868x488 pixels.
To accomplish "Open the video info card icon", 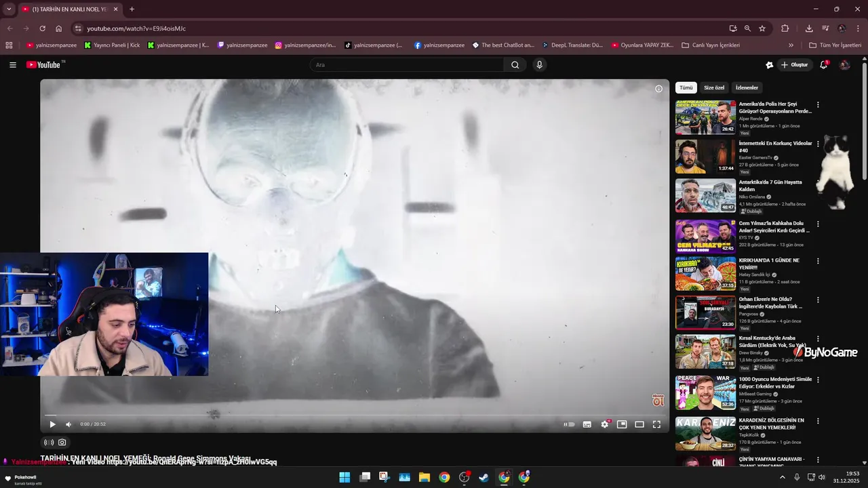I will [658, 89].
